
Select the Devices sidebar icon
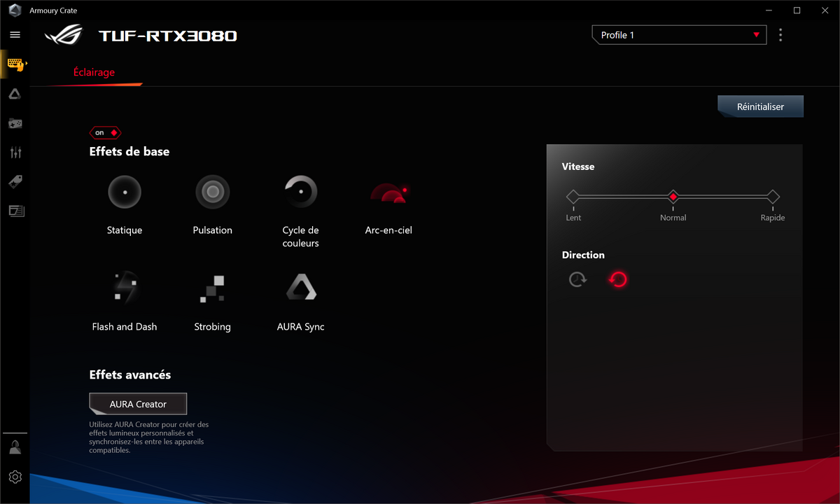pyautogui.click(x=15, y=64)
